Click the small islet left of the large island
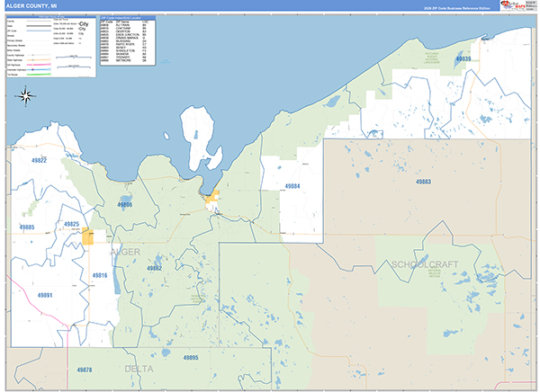The height and width of the screenshot is (392, 540). pos(166,136)
